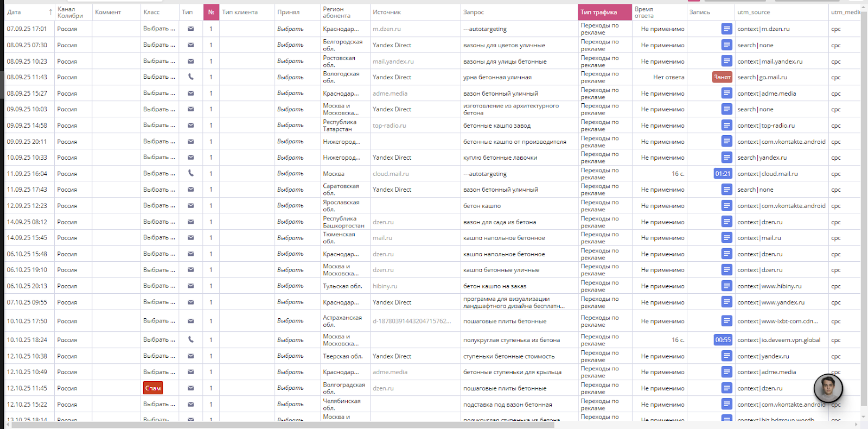This screenshot has width=868, height=429.
Task: Expand the Класс dropdown for 09.09.25 10:03
Action: 159,109
